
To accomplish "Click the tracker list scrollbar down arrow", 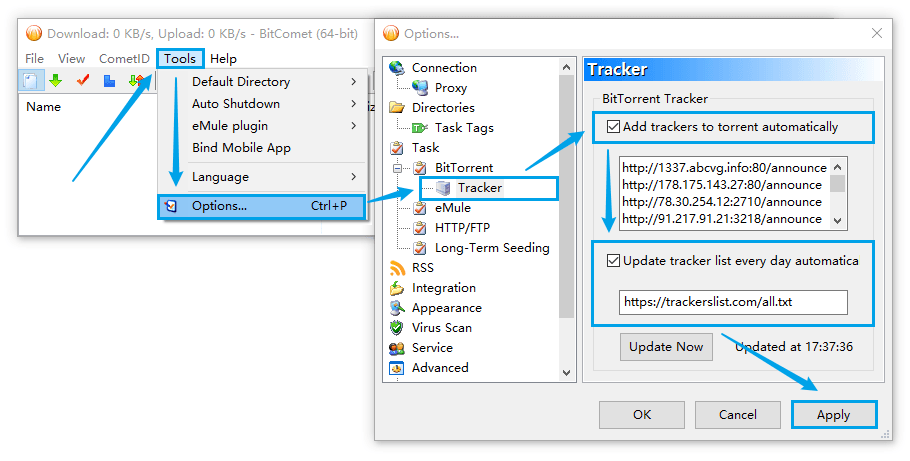I will point(838,221).
